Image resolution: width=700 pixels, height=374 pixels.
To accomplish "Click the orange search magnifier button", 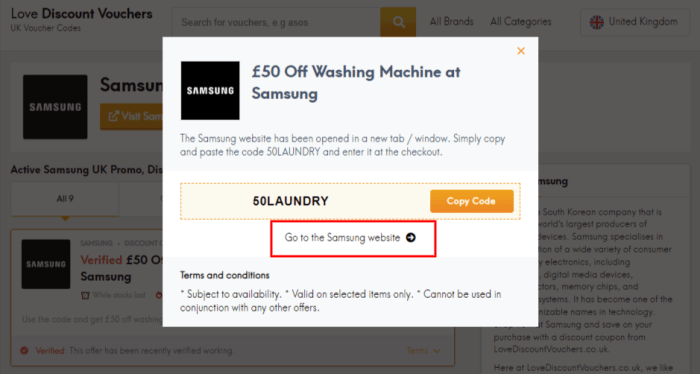I will pos(398,22).
